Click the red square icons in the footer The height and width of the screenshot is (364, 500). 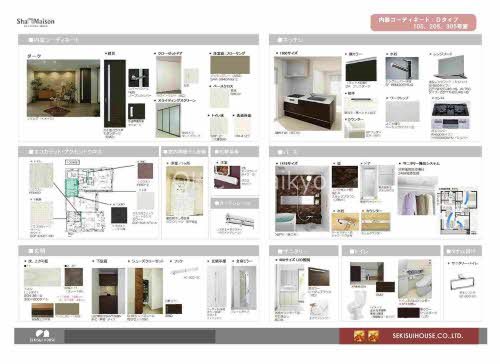tap(366, 336)
